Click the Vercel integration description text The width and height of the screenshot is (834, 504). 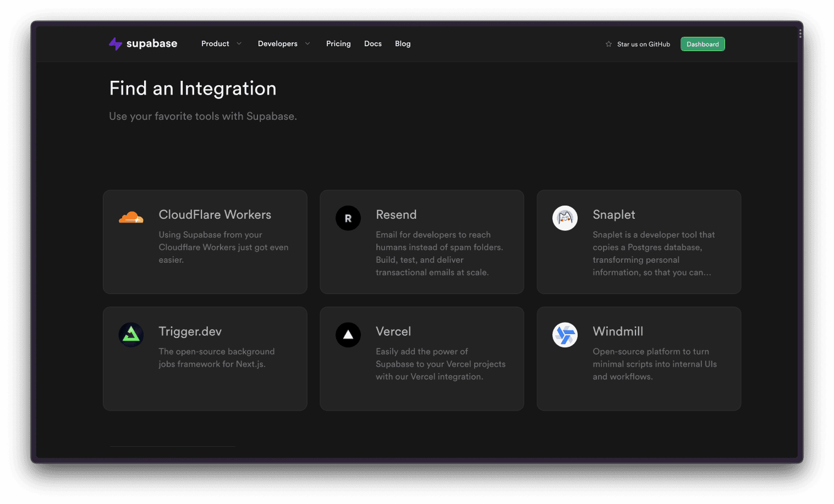pos(440,364)
